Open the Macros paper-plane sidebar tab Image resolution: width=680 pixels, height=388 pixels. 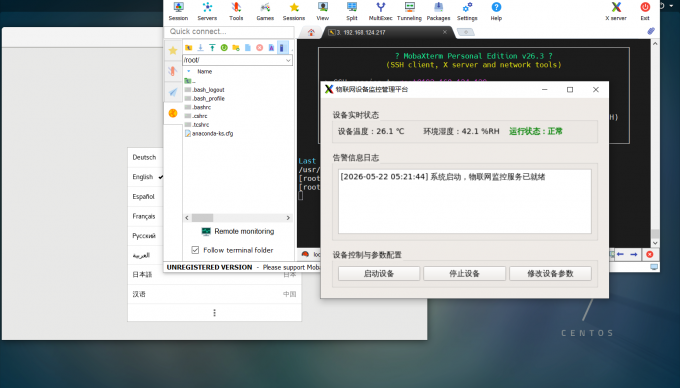173,92
